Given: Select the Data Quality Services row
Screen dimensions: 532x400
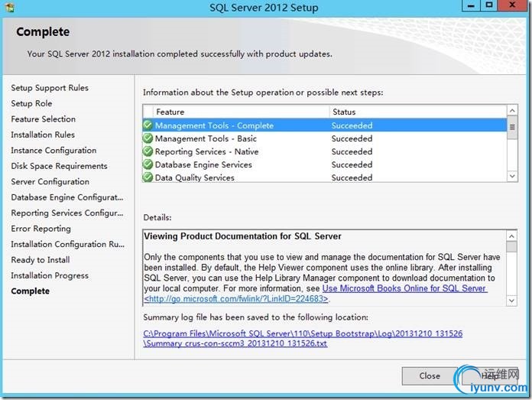Looking at the screenshot, I should click(x=325, y=177).
